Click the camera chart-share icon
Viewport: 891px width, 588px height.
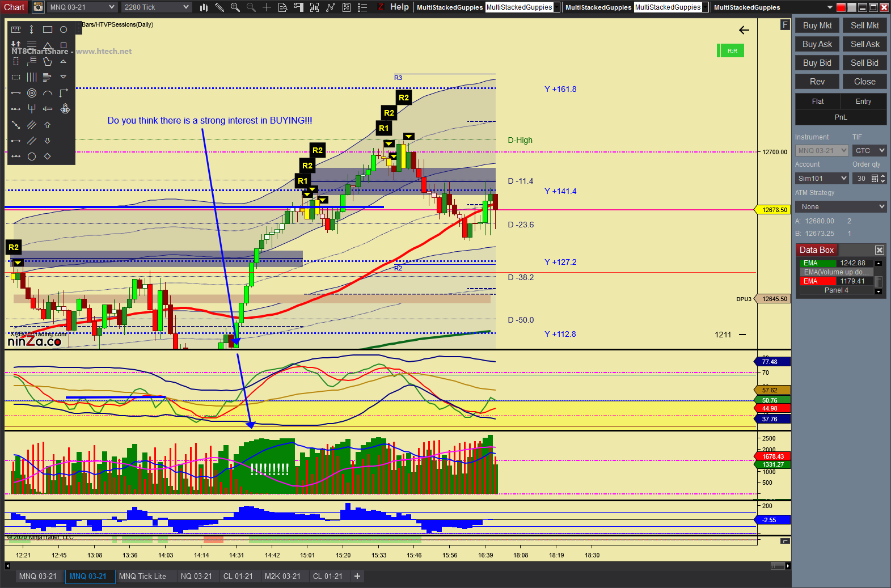(x=38, y=7)
